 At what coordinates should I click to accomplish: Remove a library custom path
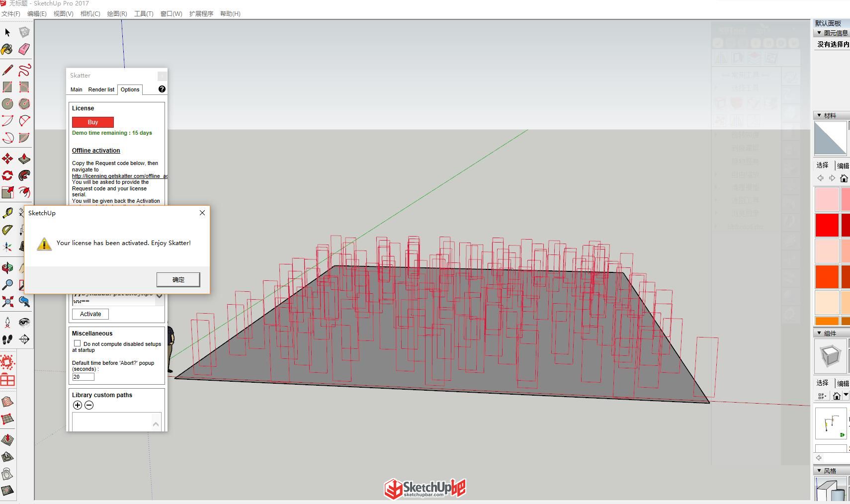tap(89, 405)
